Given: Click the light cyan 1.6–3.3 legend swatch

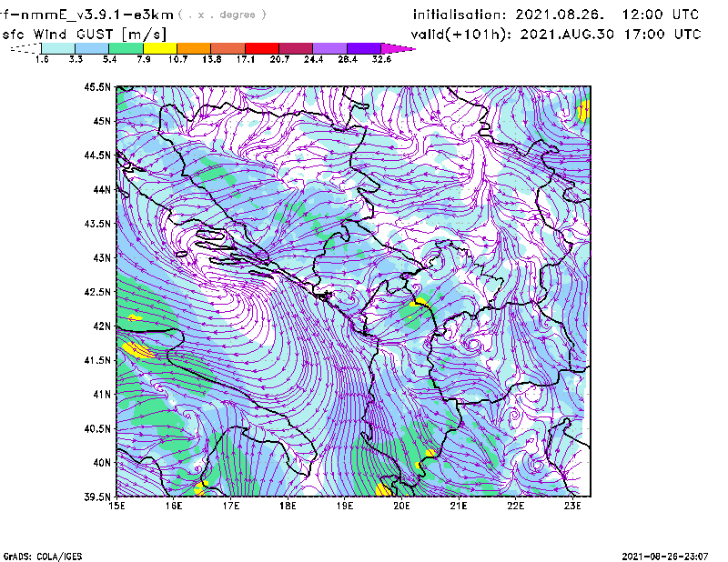Looking at the screenshot, I should tap(58, 48).
